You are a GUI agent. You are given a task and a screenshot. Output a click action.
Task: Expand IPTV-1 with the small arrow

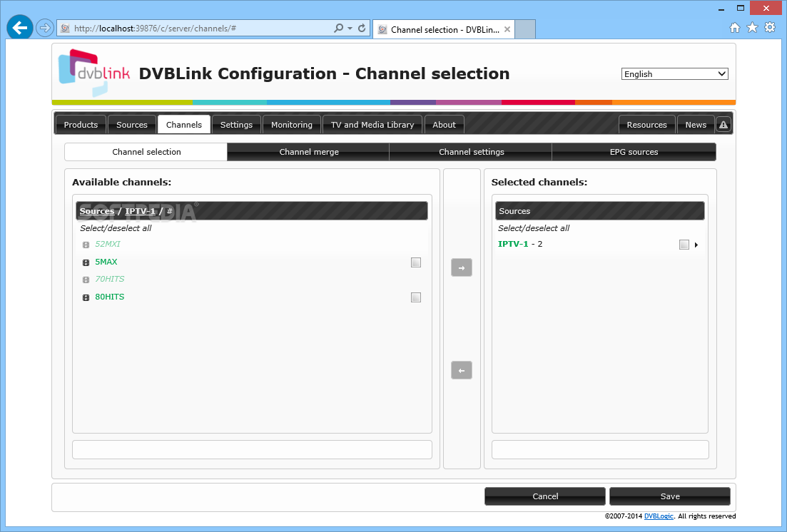696,245
